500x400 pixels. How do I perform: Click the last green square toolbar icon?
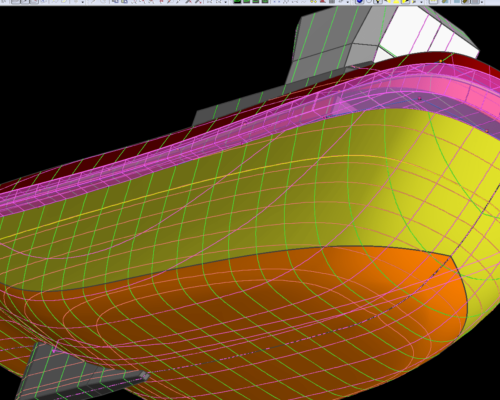[265, 1]
